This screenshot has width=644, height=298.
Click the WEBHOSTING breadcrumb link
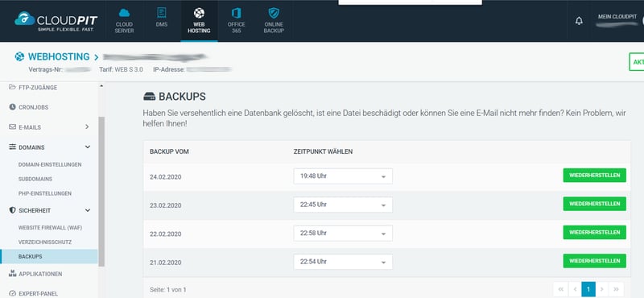tap(59, 56)
